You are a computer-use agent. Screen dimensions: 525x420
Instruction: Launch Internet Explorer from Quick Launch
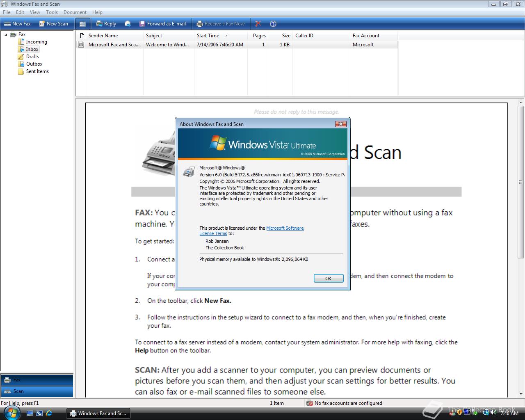49,413
